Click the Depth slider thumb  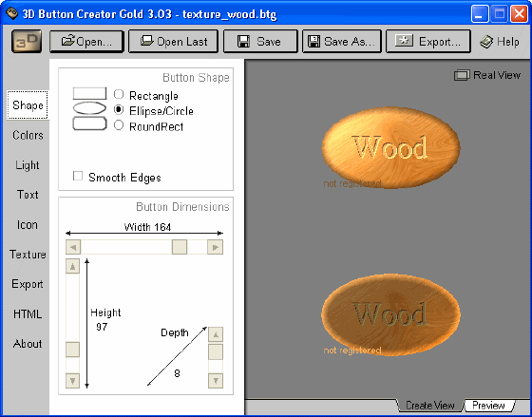point(216,351)
